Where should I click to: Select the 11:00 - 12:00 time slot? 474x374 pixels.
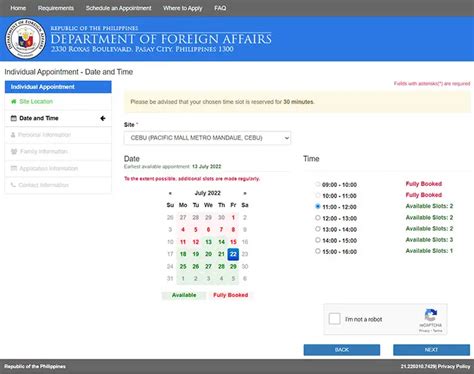pyautogui.click(x=318, y=206)
